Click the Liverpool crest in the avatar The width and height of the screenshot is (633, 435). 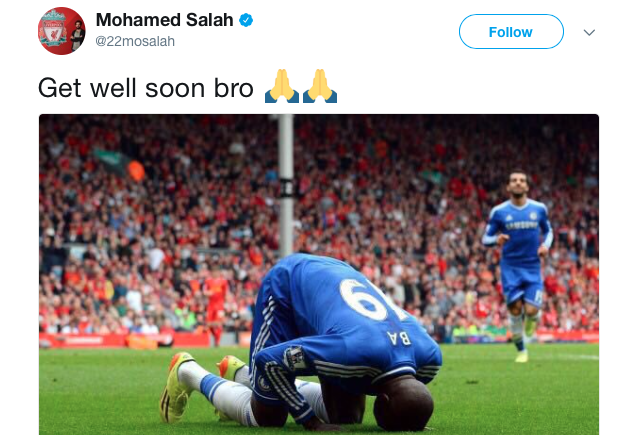coord(53,31)
